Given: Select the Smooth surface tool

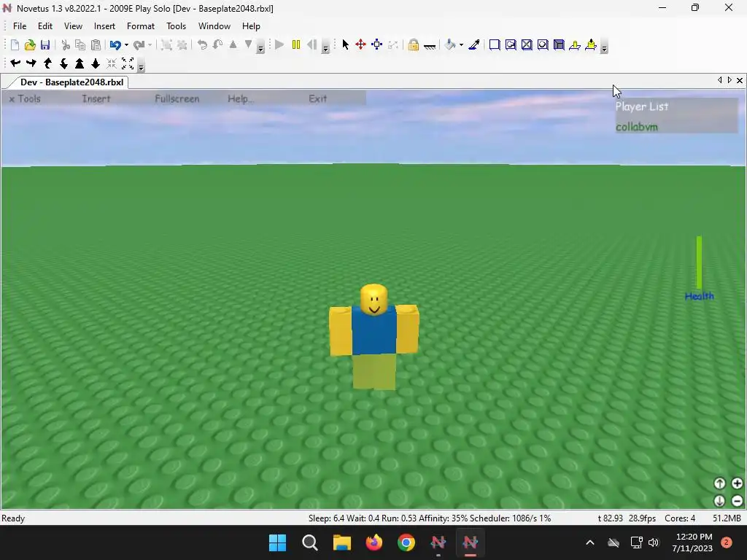Looking at the screenshot, I should (x=495, y=44).
